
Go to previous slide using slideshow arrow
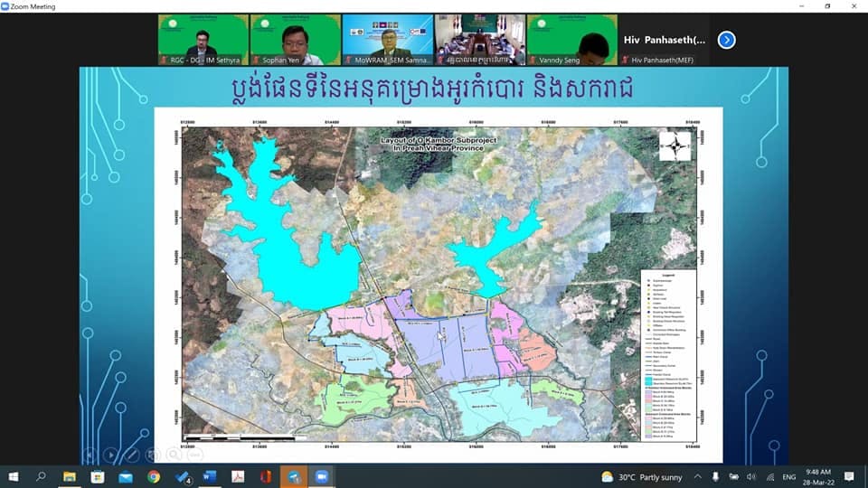click(90, 455)
